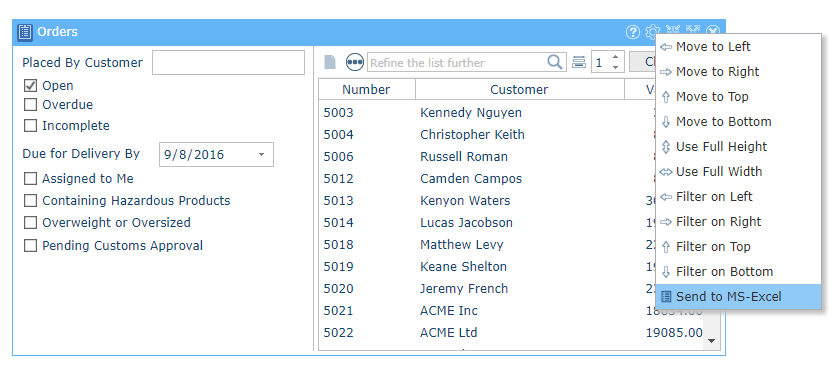Click the Orders clipboard icon in title bar
Viewport: 839px width, 375px height.
coord(25,32)
